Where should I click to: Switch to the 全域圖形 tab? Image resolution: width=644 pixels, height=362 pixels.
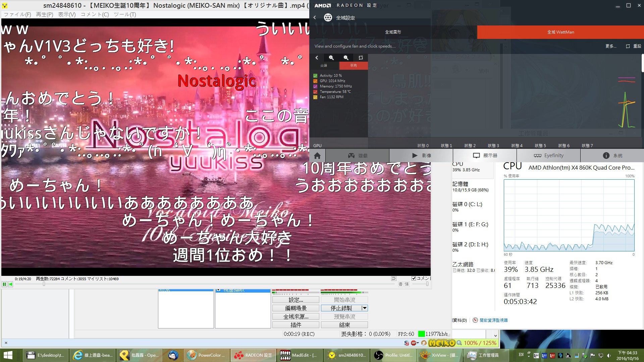pos(393,32)
